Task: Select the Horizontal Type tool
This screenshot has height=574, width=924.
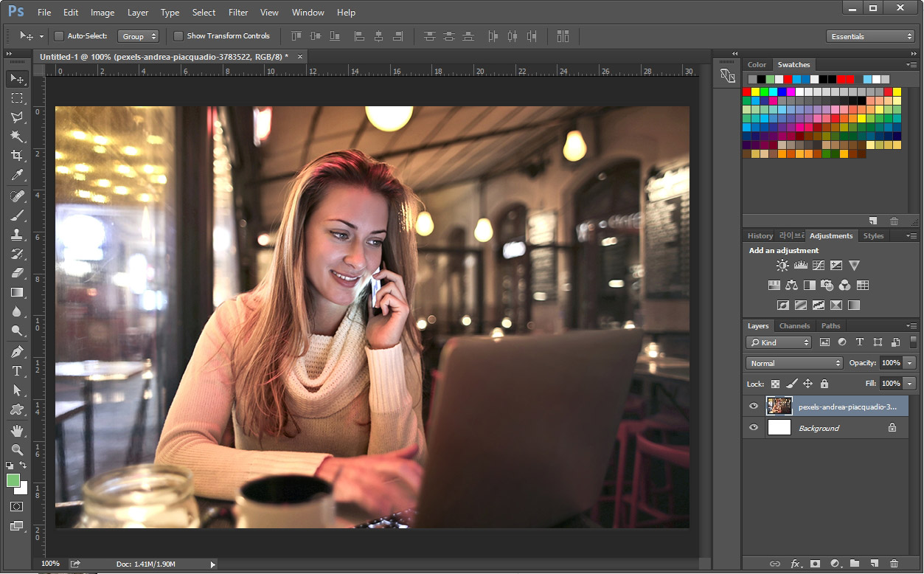Action: [x=17, y=371]
